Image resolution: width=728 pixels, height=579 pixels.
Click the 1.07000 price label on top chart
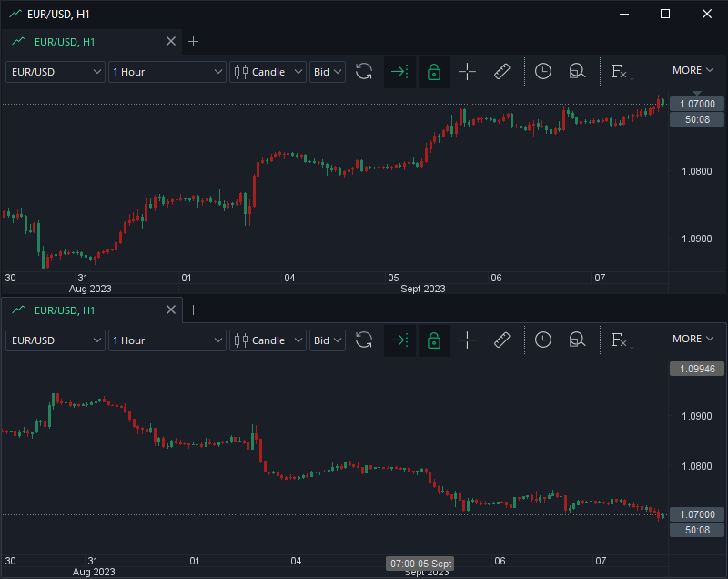tap(697, 104)
